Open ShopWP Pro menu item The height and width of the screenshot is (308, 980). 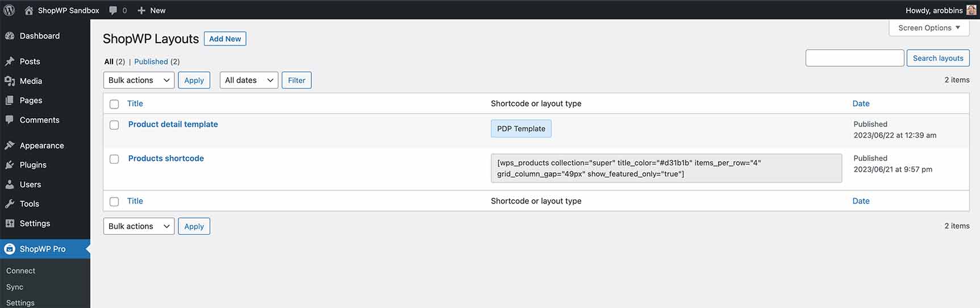[x=43, y=249]
